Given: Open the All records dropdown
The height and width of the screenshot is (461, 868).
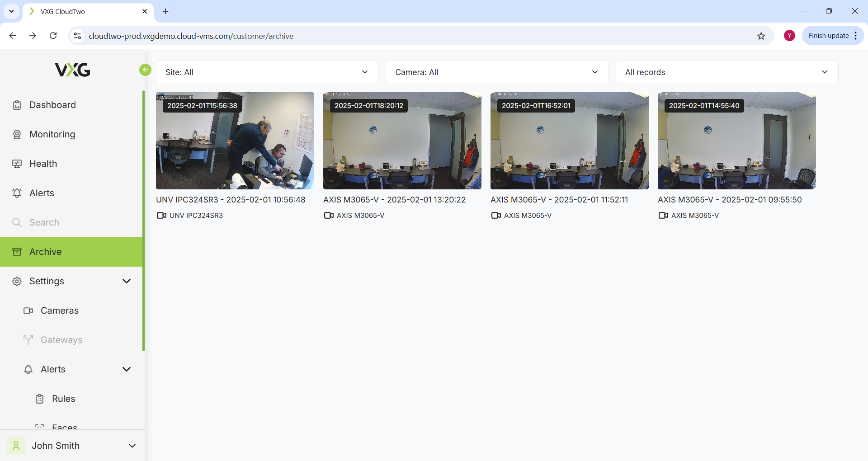Looking at the screenshot, I should point(726,72).
